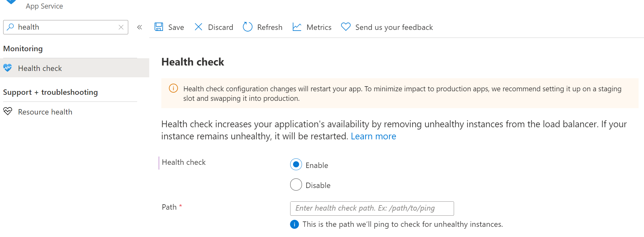Screen dimensions: 644x237
Task: Click the Resource health heart icon
Action: pyautogui.click(x=8, y=111)
